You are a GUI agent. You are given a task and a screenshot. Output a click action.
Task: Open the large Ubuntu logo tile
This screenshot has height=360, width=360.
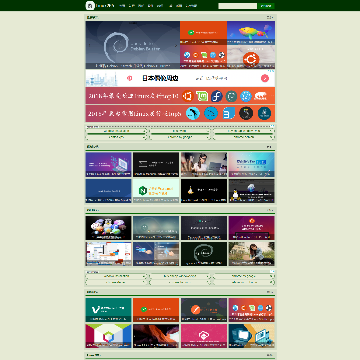pos(251,57)
